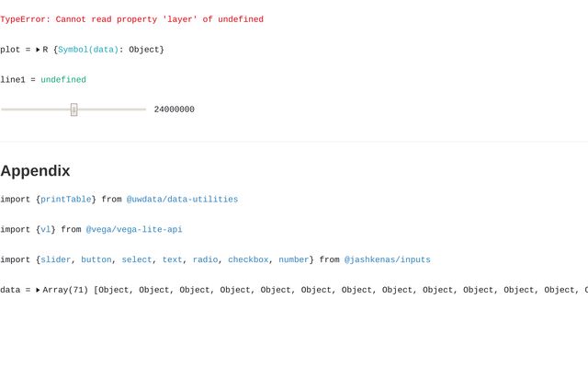The image size is (588, 368).
Task: Click the slider import name
Action: (x=55, y=259)
